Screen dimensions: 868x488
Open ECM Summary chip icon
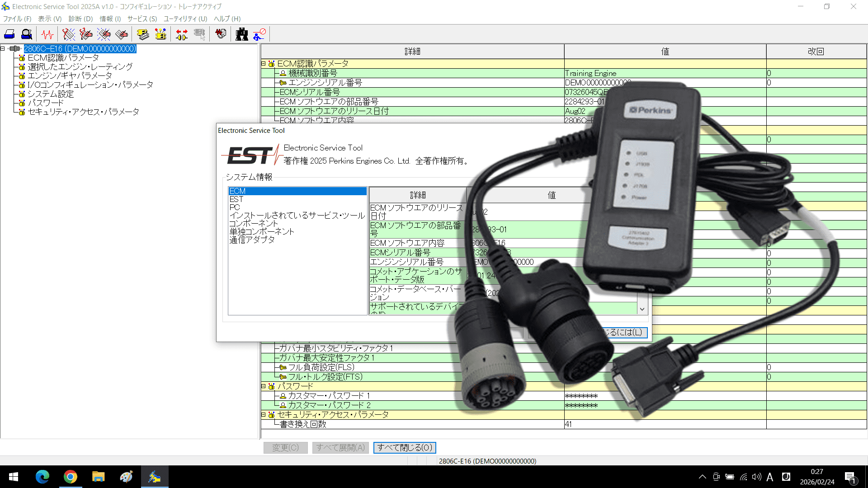pyautogui.click(x=143, y=34)
